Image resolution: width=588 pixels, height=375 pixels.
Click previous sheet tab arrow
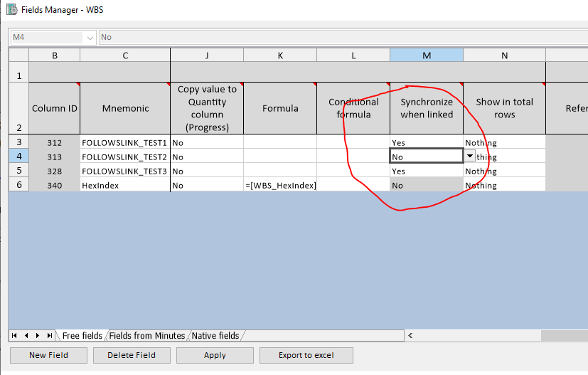point(26,335)
